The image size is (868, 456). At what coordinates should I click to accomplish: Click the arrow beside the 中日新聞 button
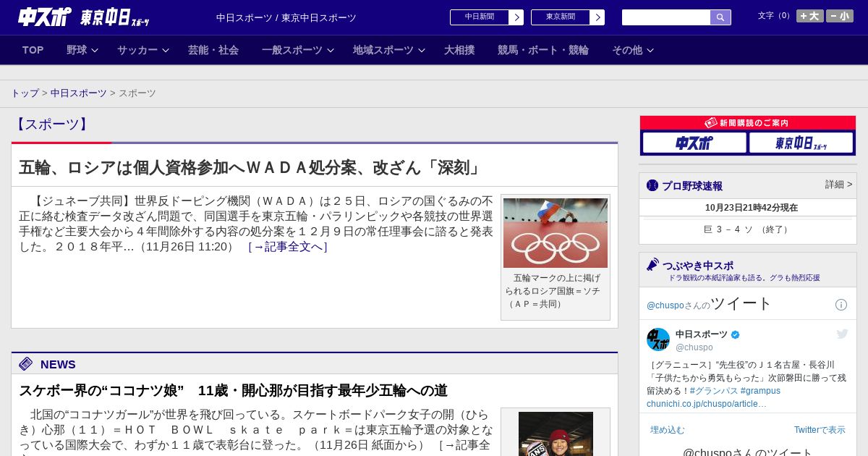tap(516, 17)
